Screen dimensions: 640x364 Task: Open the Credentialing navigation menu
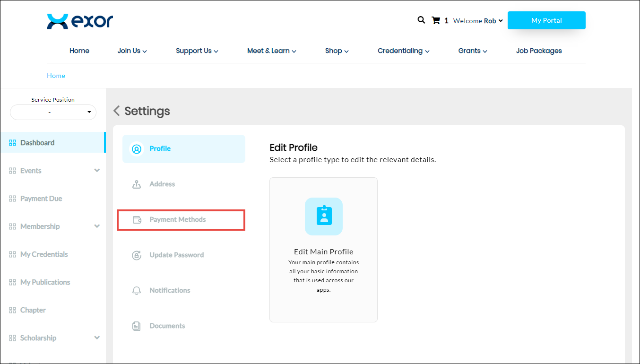pos(403,51)
